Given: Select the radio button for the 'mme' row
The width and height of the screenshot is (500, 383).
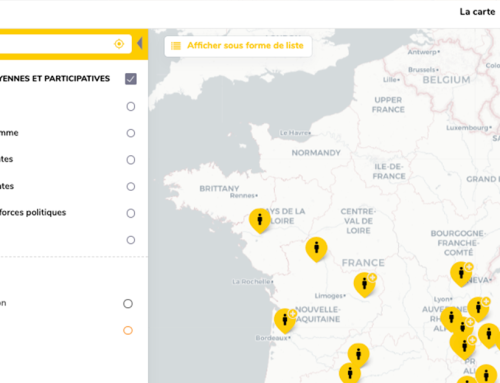Looking at the screenshot, I should point(131,133).
